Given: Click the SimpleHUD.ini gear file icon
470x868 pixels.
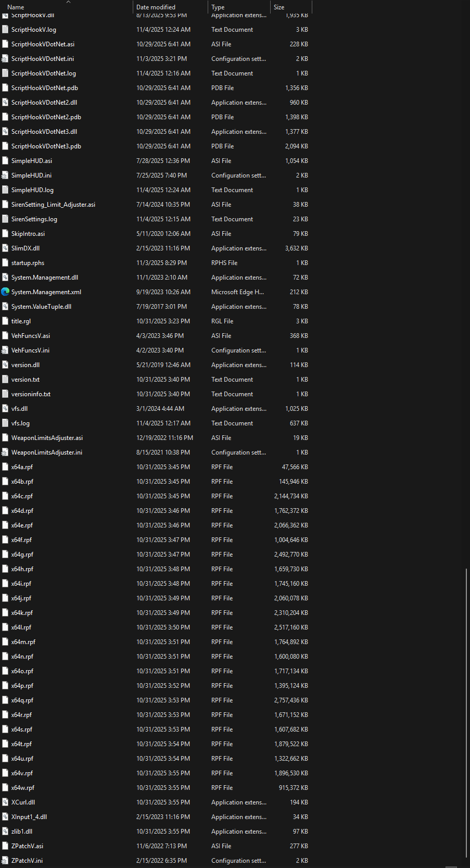Looking at the screenshot, I should (x=5, y=175).
